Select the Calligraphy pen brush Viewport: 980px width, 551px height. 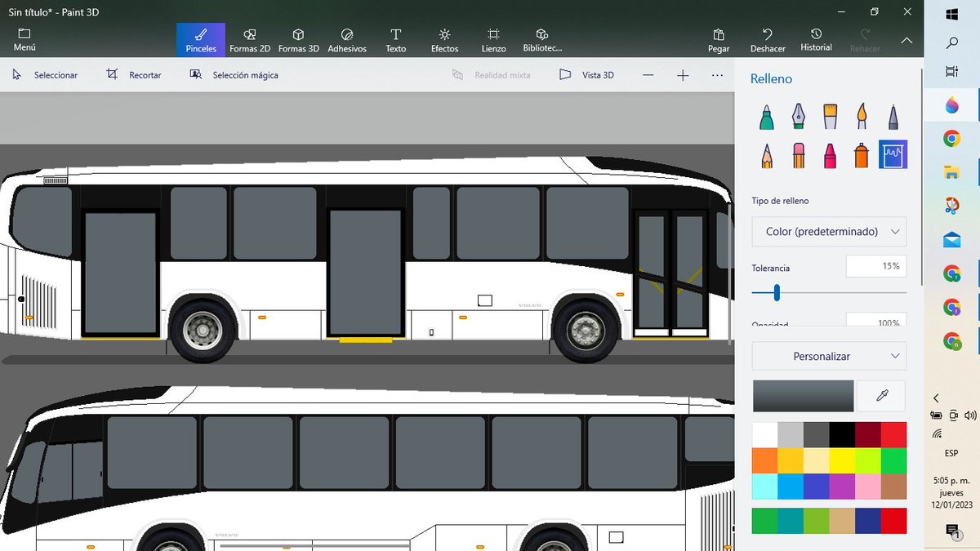pyautogui.click(x=798, y=117)
